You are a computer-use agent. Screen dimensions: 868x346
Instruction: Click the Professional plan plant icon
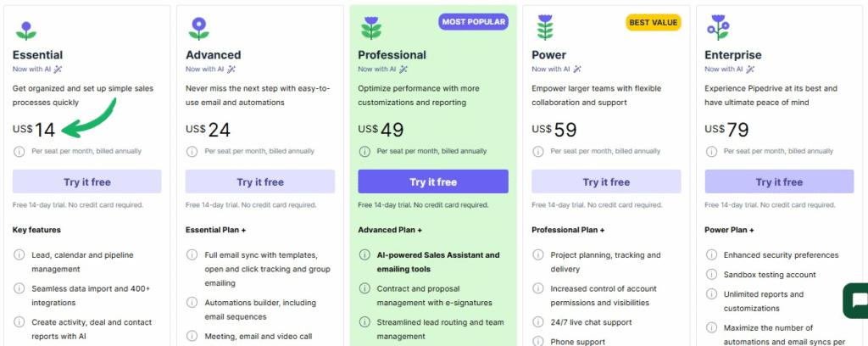pyautogui.click(x=370, y=29)
